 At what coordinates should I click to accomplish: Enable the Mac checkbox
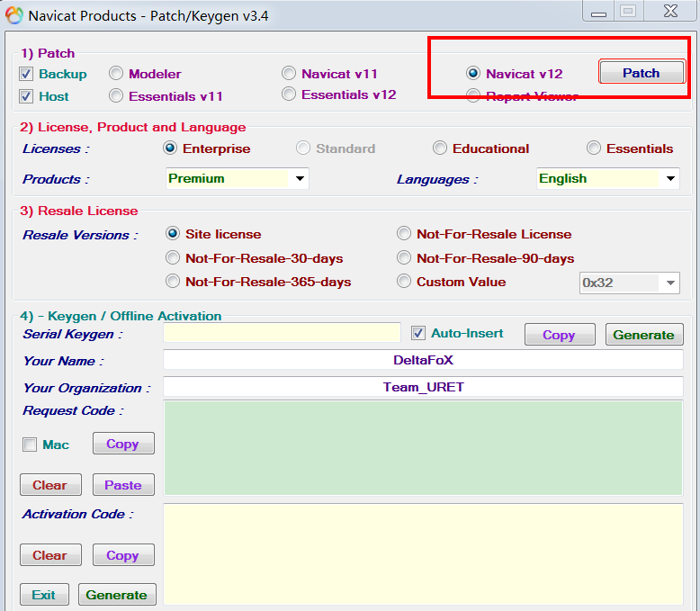[30, 445]
